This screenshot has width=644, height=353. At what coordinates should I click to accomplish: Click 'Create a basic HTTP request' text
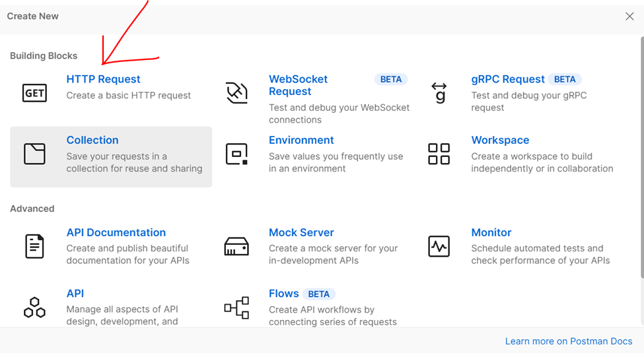[x=129, y=96]
